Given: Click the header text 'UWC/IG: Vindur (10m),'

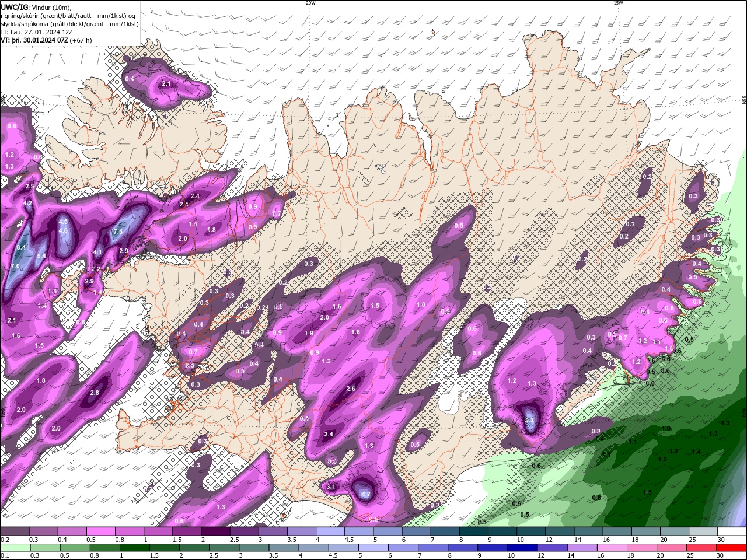Looking at the screenshot, I should click(x=36, y=7).
